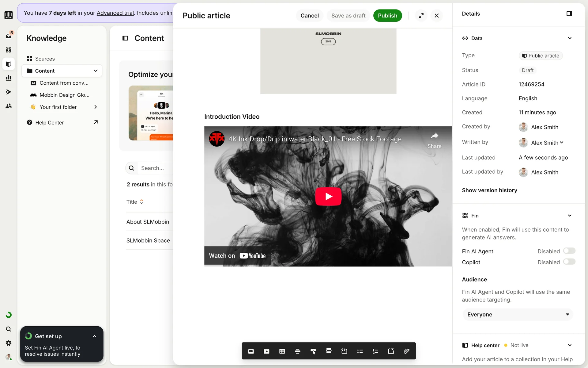588x368 pixels.
Task: Open the Mobbin Design Glo... folder
Action: pyautogui.click(x=64, y=95)
